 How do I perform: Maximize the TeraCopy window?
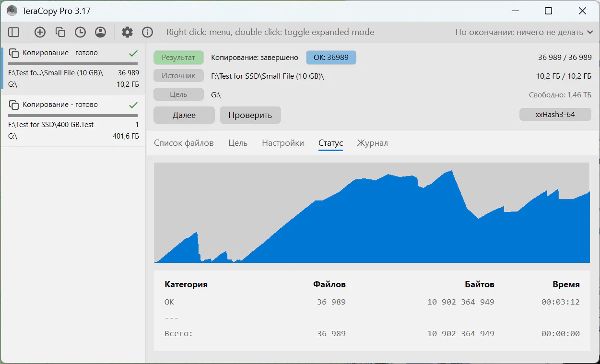click(x=548, y=11)
